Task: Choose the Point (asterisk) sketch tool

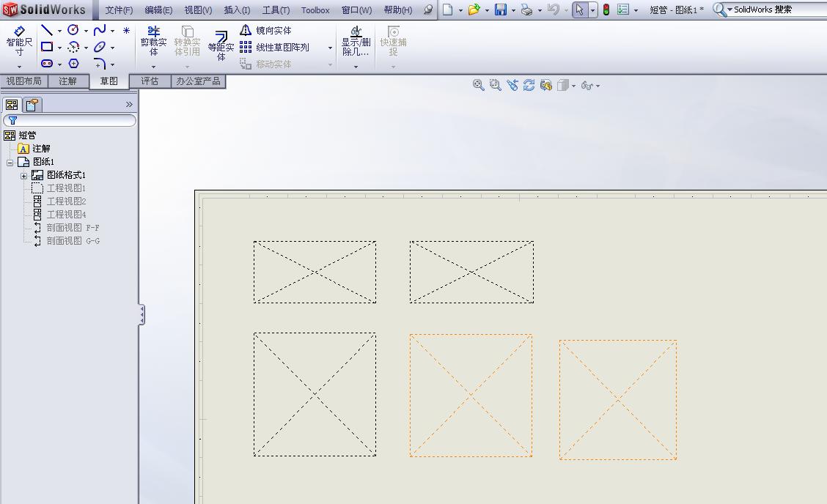Action: [x=127, y=31]
